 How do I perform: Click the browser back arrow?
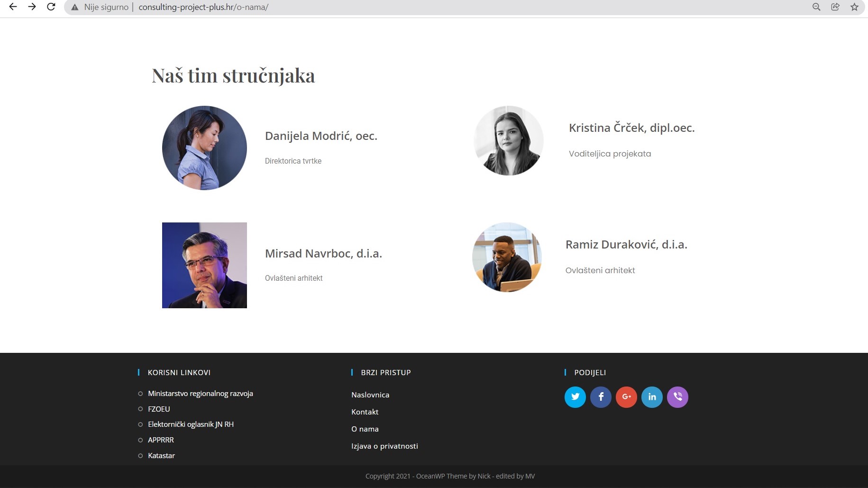tap(13, 7)
